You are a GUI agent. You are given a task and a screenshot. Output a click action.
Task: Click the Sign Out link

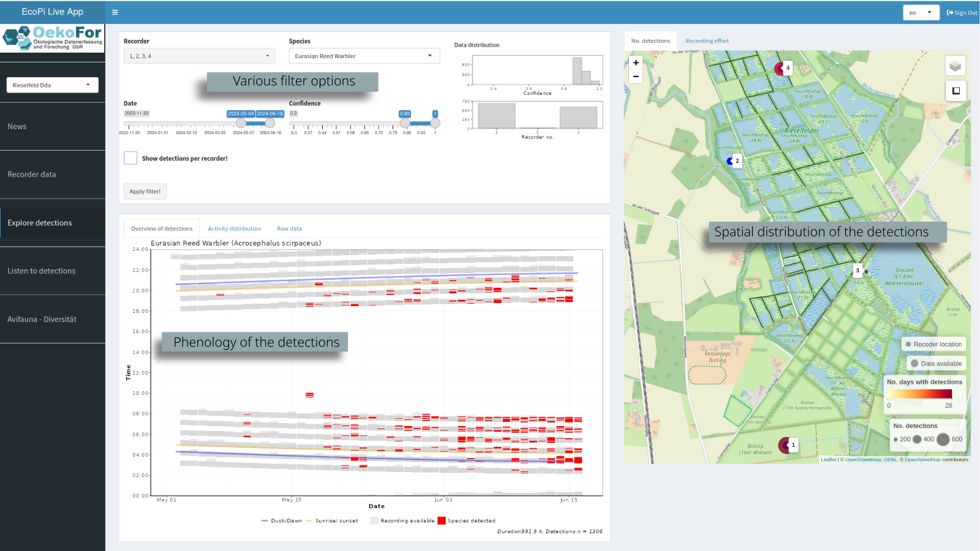click(962, 12)
